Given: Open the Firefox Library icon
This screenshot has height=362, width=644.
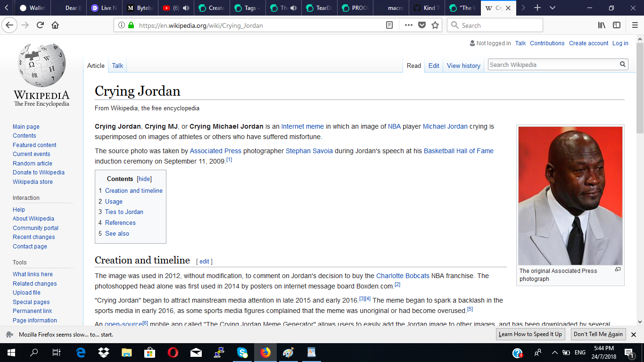Looking at the screenshot, I should click(x=602, y=25).
